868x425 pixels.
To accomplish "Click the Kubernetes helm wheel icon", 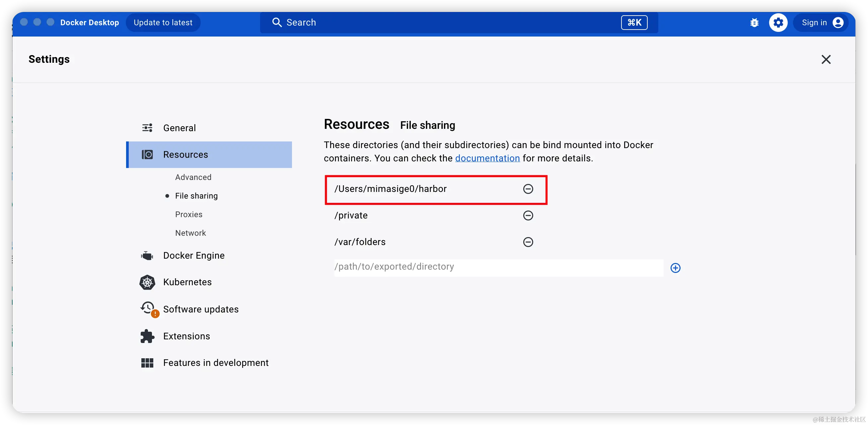I will point(147,282).
